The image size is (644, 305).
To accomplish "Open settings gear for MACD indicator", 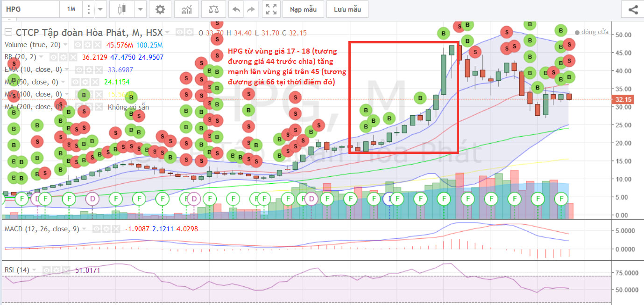I will point(106,229).
